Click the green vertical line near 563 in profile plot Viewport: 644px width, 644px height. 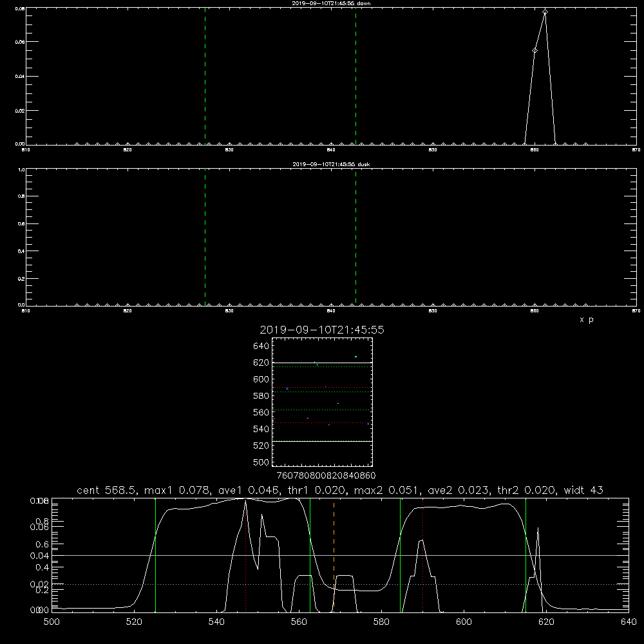[x=310, y=555]
